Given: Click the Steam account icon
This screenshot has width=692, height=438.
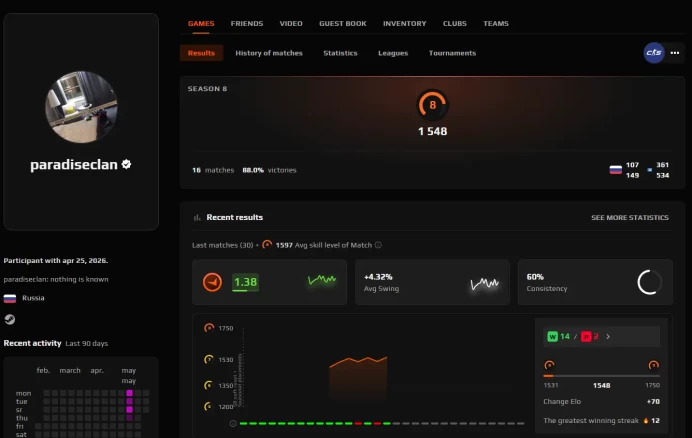Looking at the screenshot, I should point(10,319).
